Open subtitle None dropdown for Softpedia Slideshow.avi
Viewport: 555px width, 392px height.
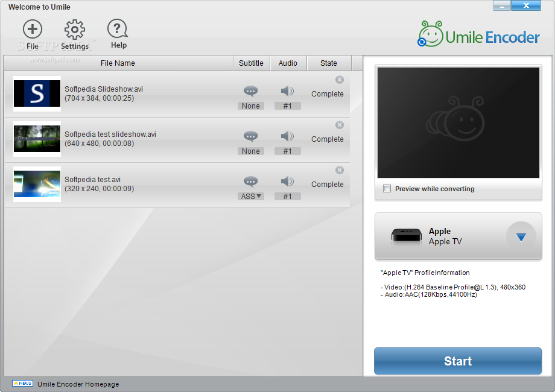coord(250,106)
